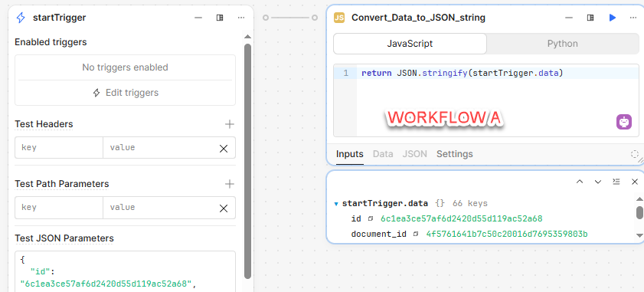Open the Settings tab
The height and width of the screenshot is (292, 644).
454,154
